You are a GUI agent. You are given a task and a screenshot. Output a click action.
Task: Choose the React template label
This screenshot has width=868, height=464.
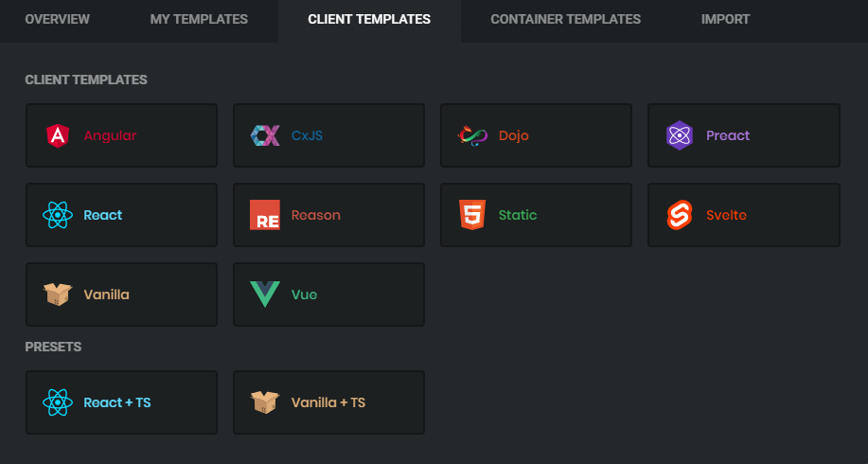click(103, 215)
